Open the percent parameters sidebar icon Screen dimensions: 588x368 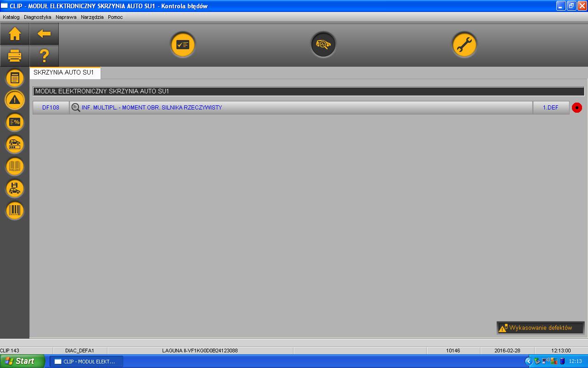(x=15, y=122)
